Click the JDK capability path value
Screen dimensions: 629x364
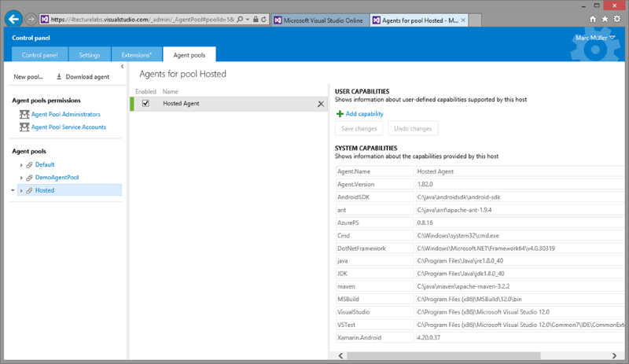pos(461,274)
